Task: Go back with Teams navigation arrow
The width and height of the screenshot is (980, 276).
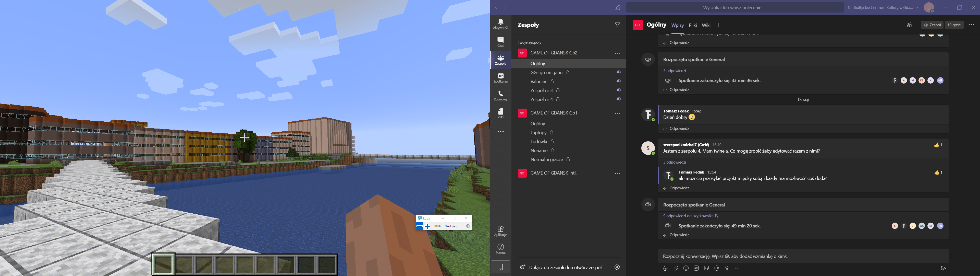Action: point(496,8)
